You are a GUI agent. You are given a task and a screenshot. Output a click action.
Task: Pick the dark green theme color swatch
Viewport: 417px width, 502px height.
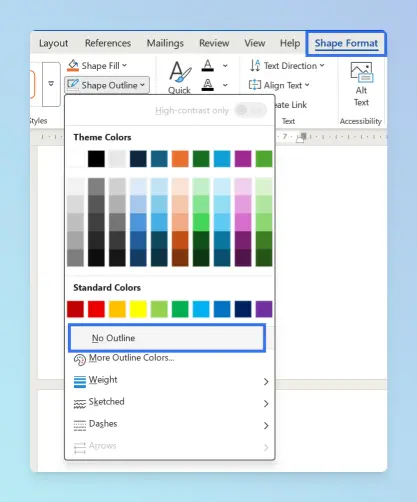(x=201, y=159)
